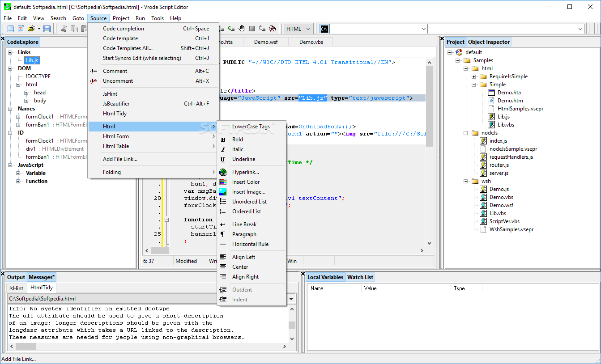Click Add File Link... menu item
601x364 pixels.
click(153, 159)
